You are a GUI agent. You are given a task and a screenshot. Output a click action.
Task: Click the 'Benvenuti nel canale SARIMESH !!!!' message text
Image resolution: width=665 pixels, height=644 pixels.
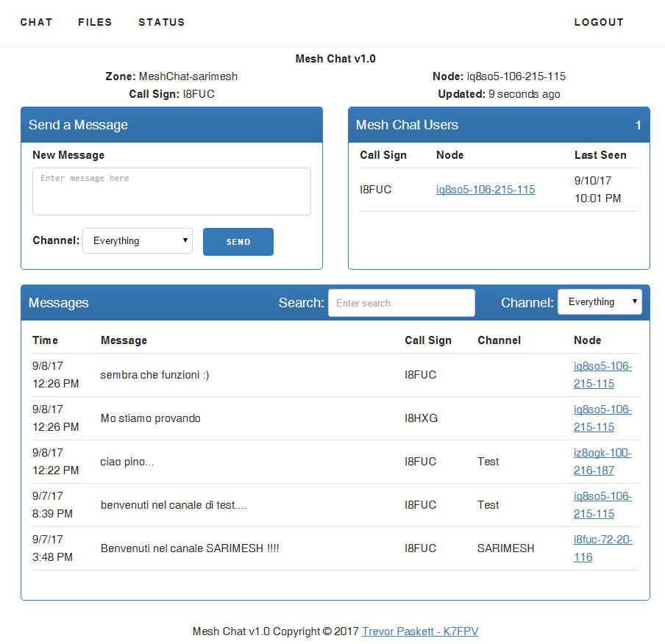(x=190, y=548)
